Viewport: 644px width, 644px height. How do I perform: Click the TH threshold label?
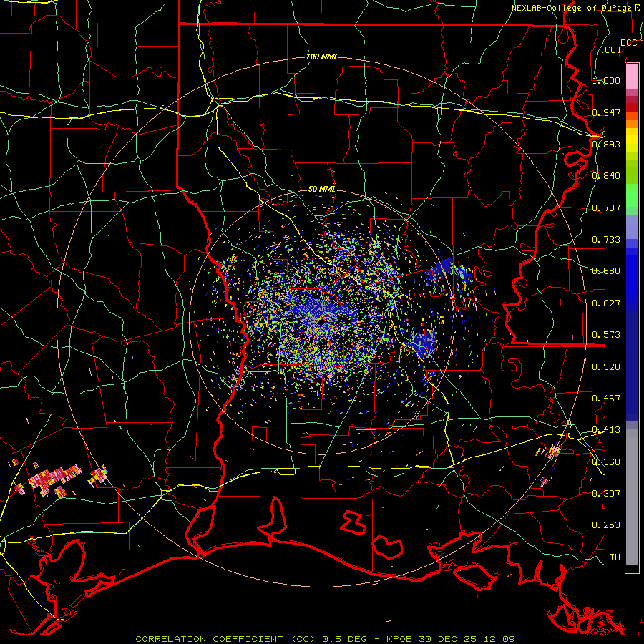[615, 557]
